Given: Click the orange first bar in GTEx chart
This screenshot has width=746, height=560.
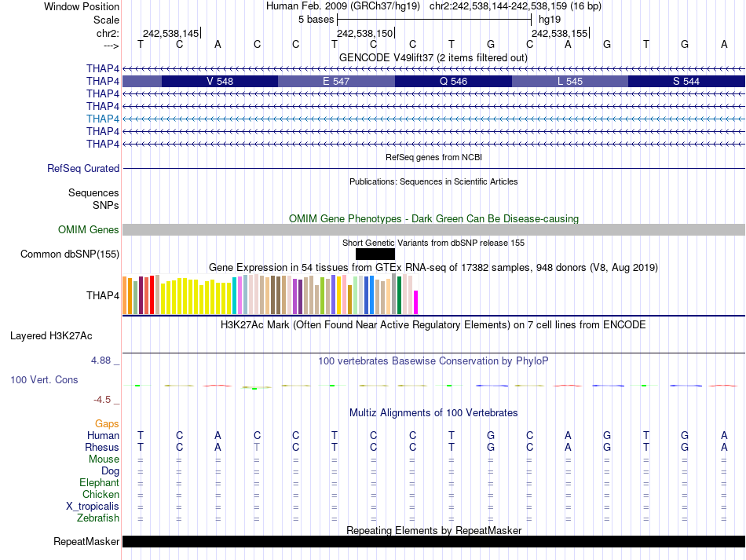Looking at the screenshot, I should [125, 295].
